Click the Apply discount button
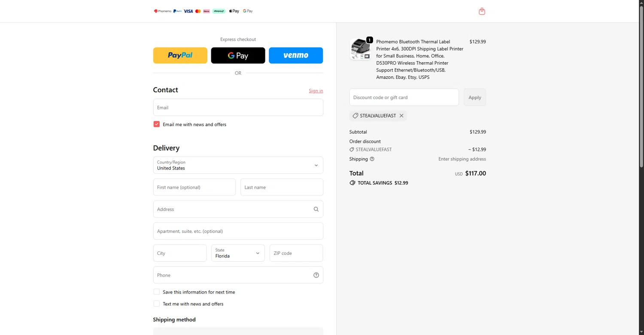The image size is (644, 335). point(475,97)
